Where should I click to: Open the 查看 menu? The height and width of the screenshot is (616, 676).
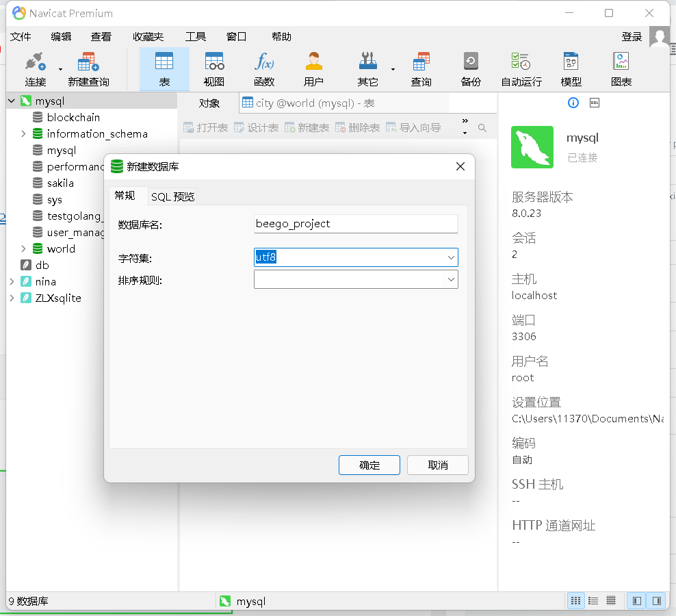(x=101, y=37)
